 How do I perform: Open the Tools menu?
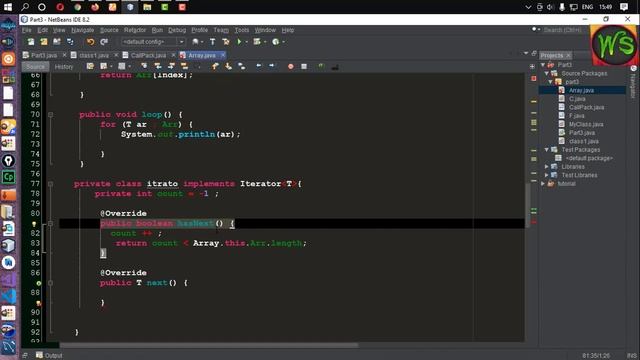[241, 30]
